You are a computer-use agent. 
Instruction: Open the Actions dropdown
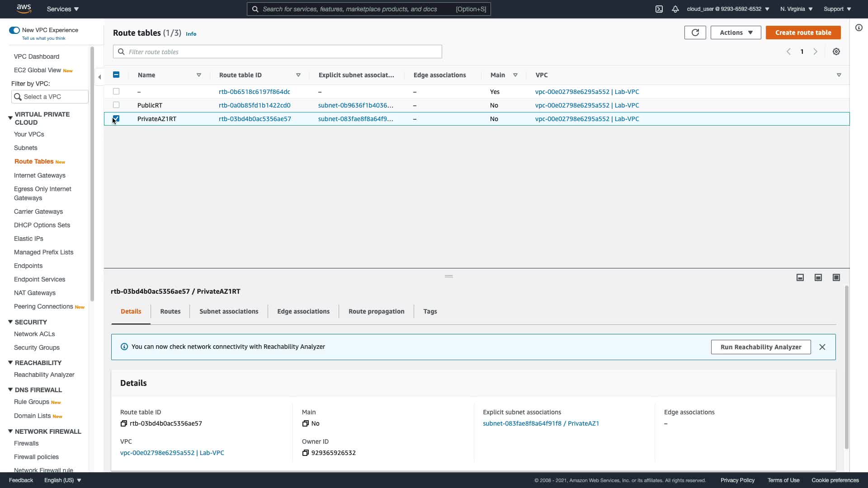tap(736, 33)
